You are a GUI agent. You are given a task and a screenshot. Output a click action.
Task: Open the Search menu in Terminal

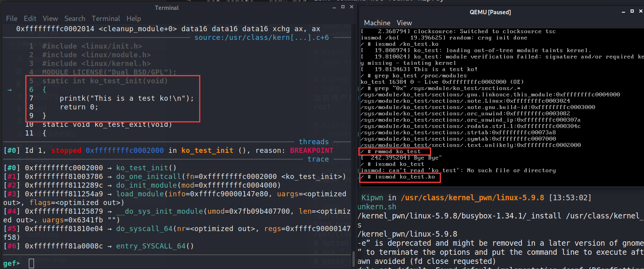(x=75, y=19)
